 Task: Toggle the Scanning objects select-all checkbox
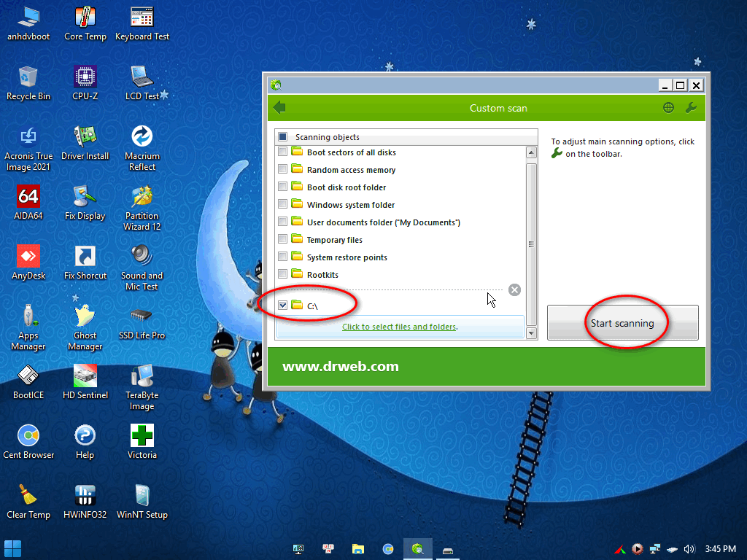282,136
